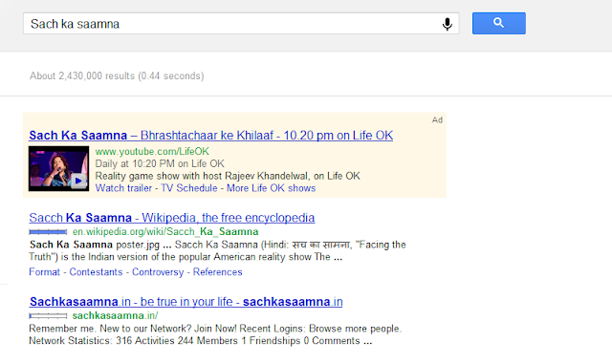The height and width of the screenshot is (364, 612).
Task: Jump to the Format section link
Action: point(45,272)
